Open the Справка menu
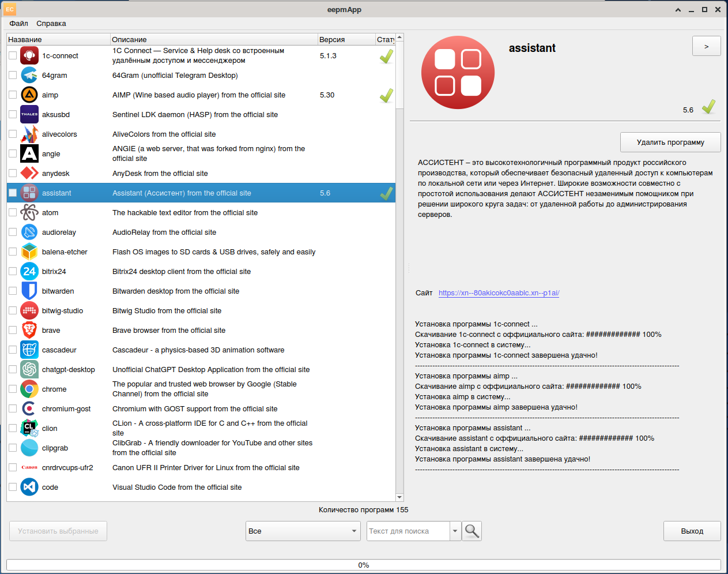 [x=51, y=24]
